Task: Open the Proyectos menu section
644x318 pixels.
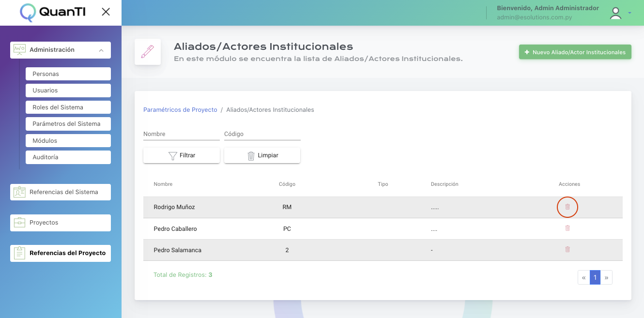Action: [x=61, y=223]
